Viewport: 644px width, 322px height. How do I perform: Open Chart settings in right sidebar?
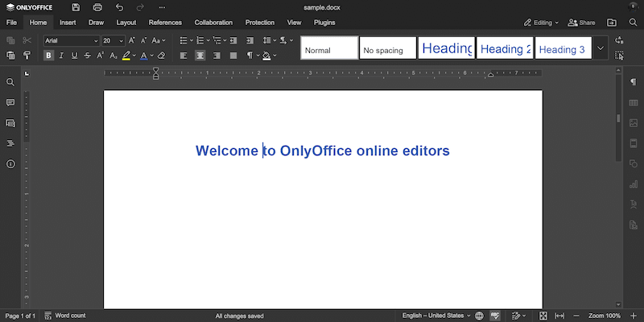634,184
